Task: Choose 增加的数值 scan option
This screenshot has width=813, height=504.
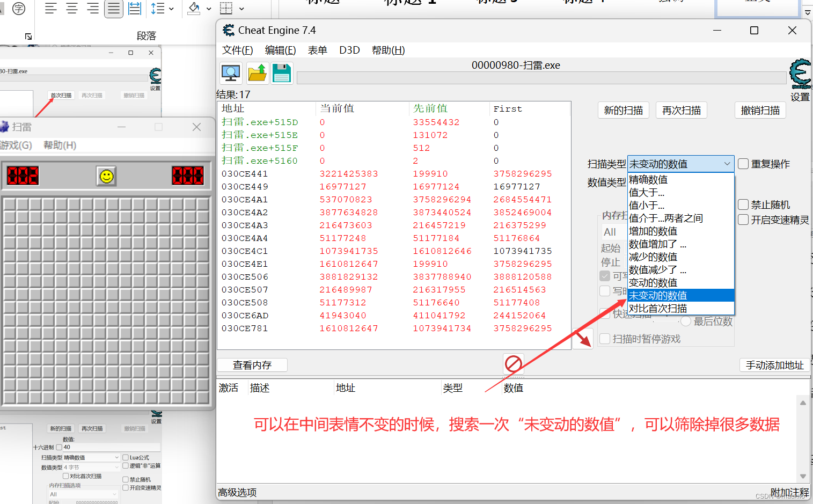Action: (x=680, y=231)
